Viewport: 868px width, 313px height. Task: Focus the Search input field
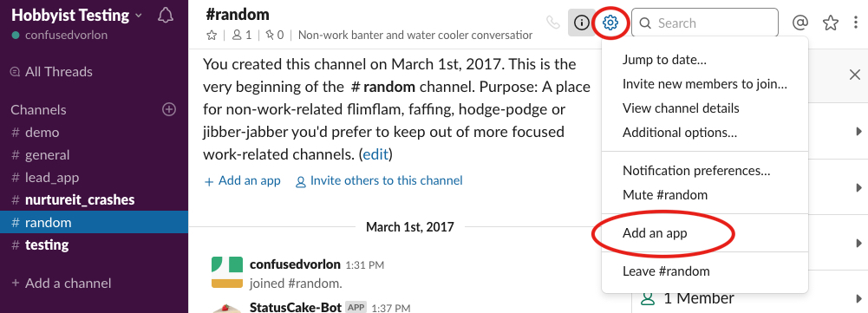(x=705, y=23)
